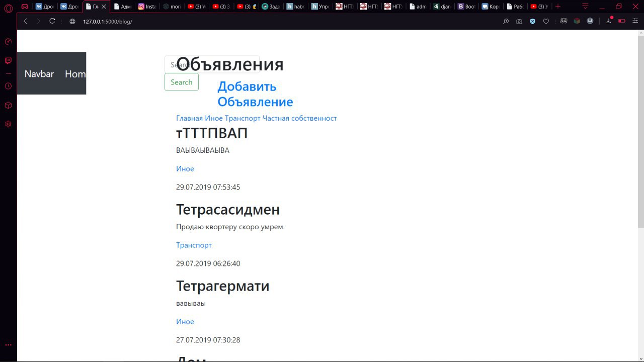Open Extensions cube icon in sidebar
The width and height of the screenshot is (644, 362).
pyautogui.click(x=8, y=105)
